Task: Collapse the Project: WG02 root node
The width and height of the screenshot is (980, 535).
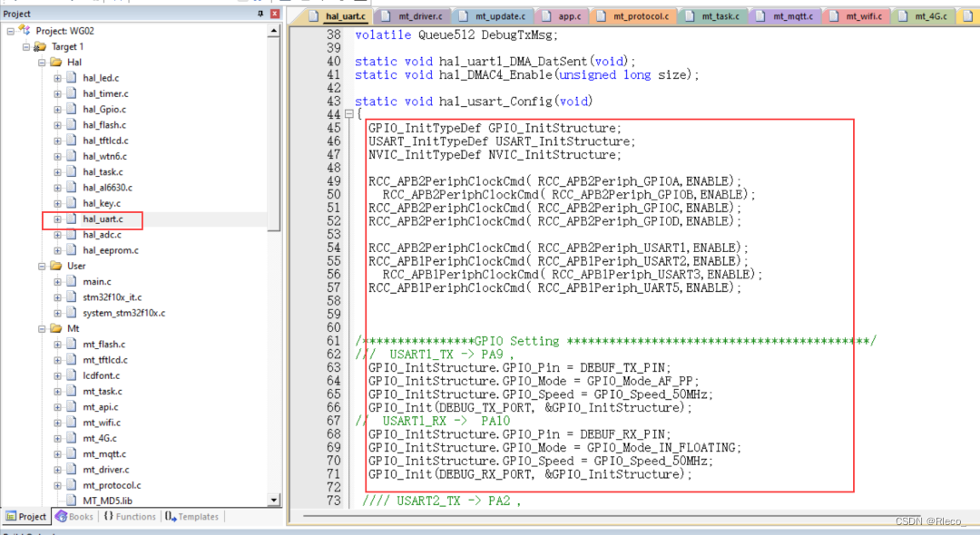Action: pyautogui.click(x=11, y=31)
